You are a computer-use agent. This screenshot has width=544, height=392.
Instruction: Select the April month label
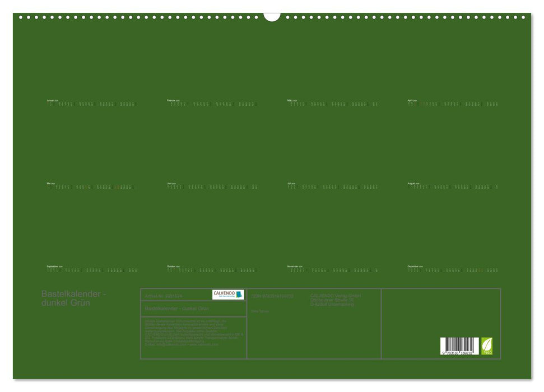(x=412, y=100)
